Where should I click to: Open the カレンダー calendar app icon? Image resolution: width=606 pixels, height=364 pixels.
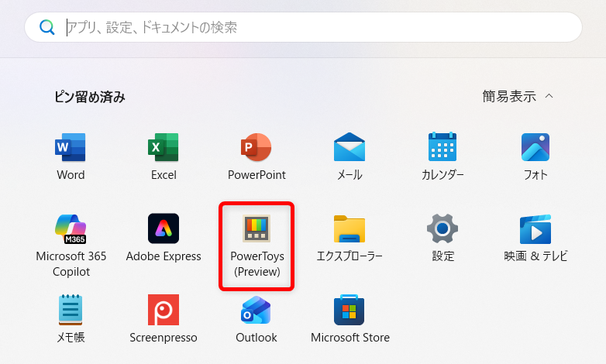click(x=442, y=147)
